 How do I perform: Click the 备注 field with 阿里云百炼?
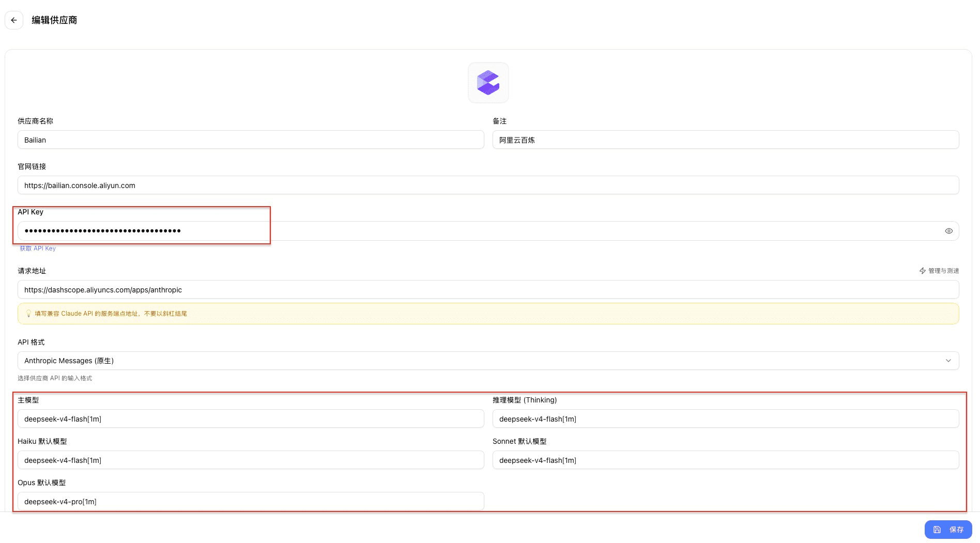point(725,140)
